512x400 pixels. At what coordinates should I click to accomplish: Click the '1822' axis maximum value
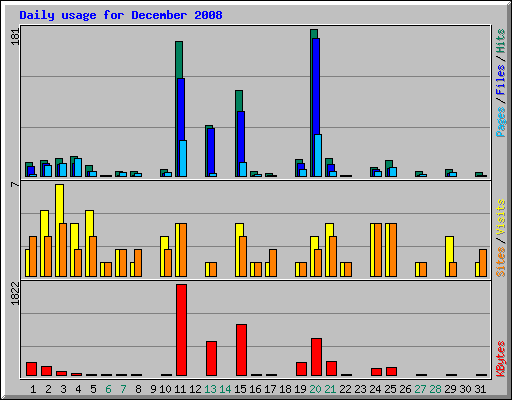pos(15,294)
